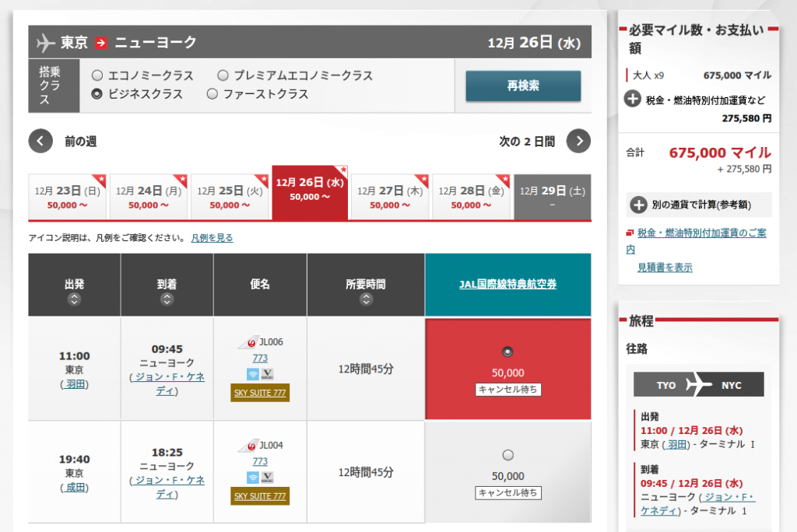This screenshot has width=797, height=532.
Task: Click JAL crane logo beside JL004
Action: click(x=248, y=446)
